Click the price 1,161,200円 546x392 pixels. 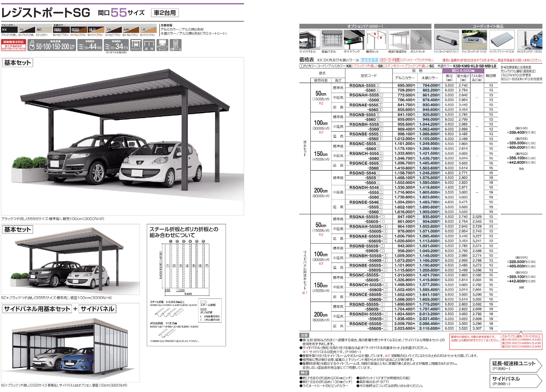coord(405,144)
